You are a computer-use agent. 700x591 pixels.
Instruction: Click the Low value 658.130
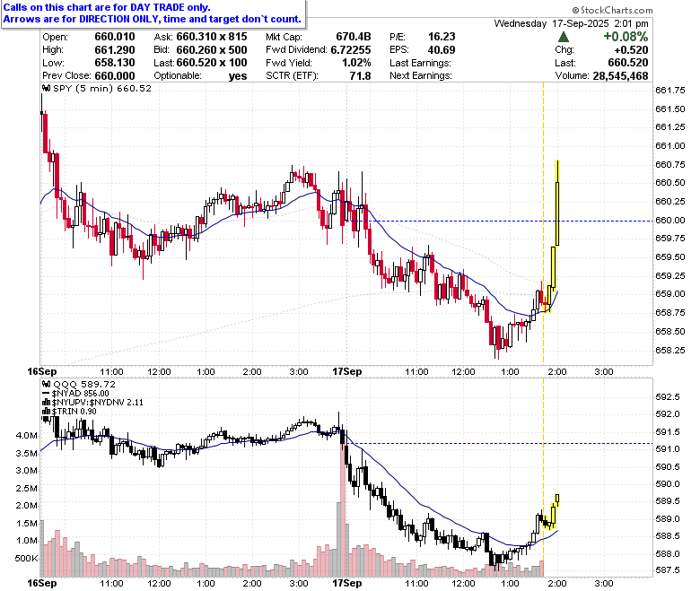115,63
